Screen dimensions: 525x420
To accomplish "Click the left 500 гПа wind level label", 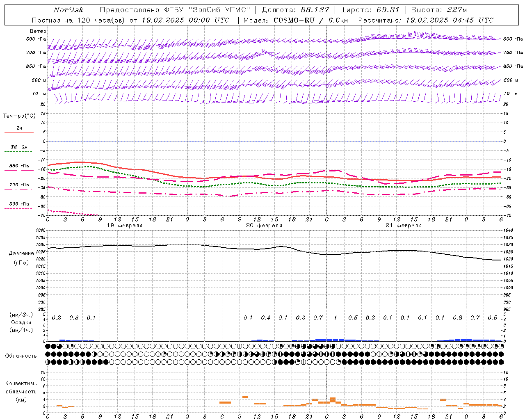I will click(x=36, y=39).
